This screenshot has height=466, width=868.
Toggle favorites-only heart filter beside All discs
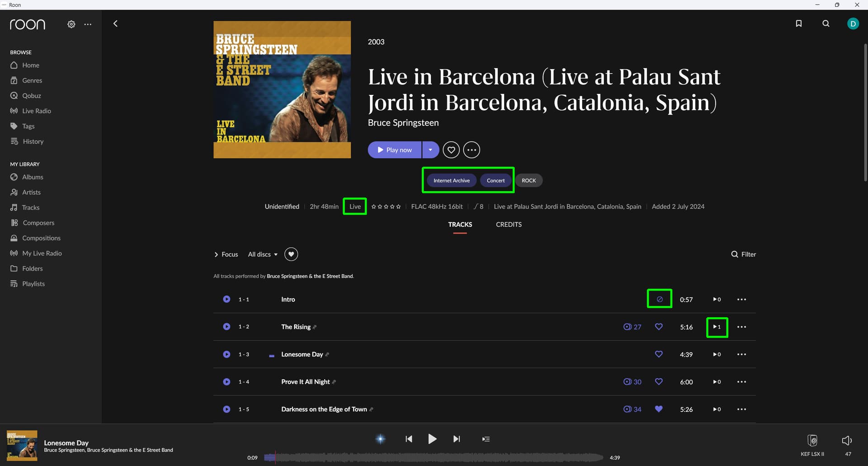(291, 254)
